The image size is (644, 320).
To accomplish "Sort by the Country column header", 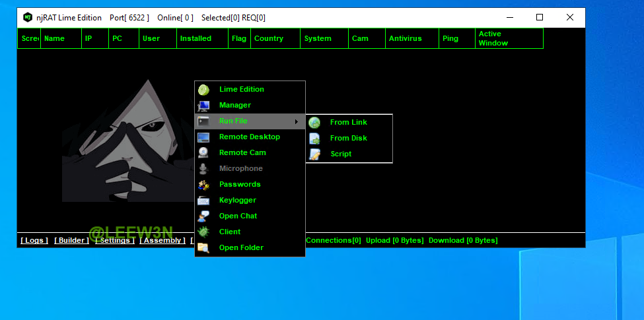I will pos(268,38).
